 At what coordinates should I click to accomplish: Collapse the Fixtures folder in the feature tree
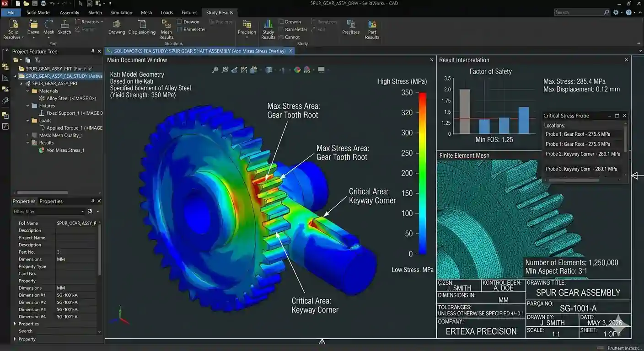[28, 106]
